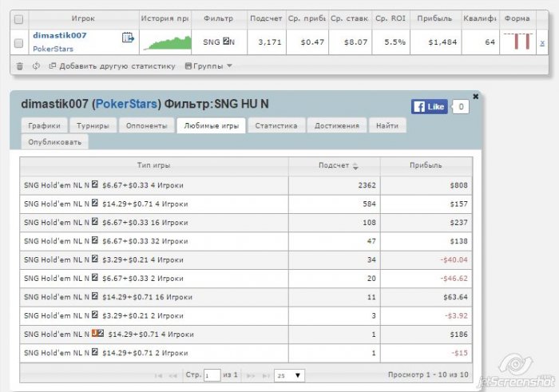Click the x remove link in player row
The height and width of the screenshot is (392, 559).
click(542, 43)
